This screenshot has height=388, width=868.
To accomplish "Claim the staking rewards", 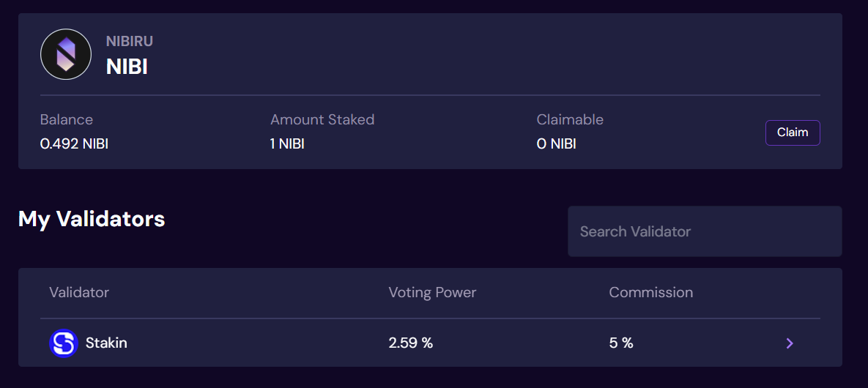I will [x=792, y=133].
